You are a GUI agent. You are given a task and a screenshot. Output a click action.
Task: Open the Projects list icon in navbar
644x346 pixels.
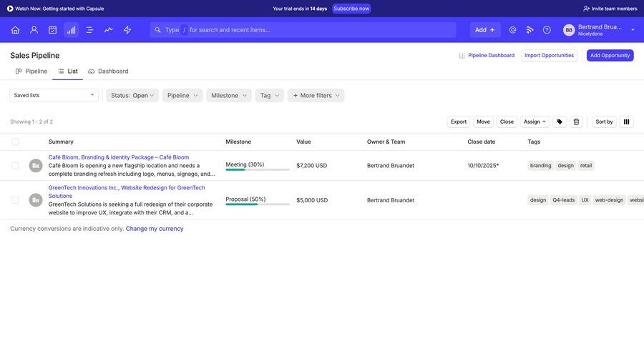pyautogui.click(x=89, y=30)
